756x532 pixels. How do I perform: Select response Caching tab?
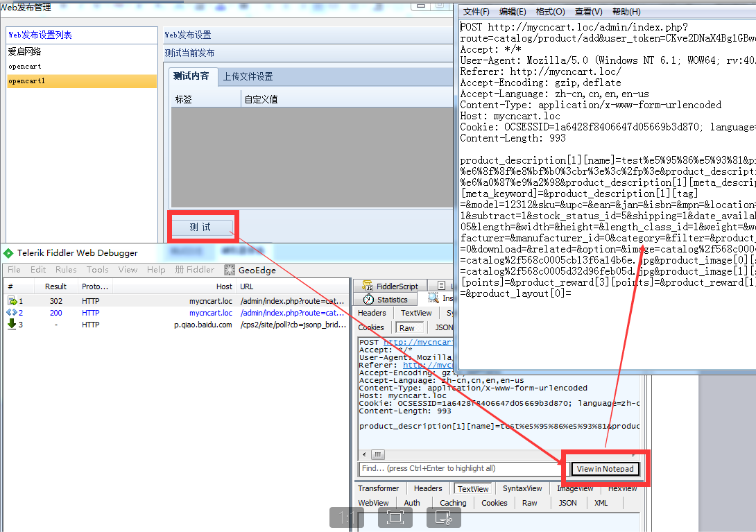(x=453, y=503)
